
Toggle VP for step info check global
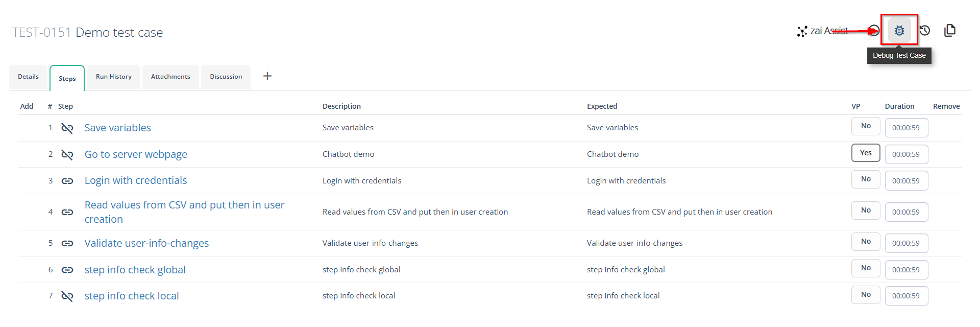[865, 268]
